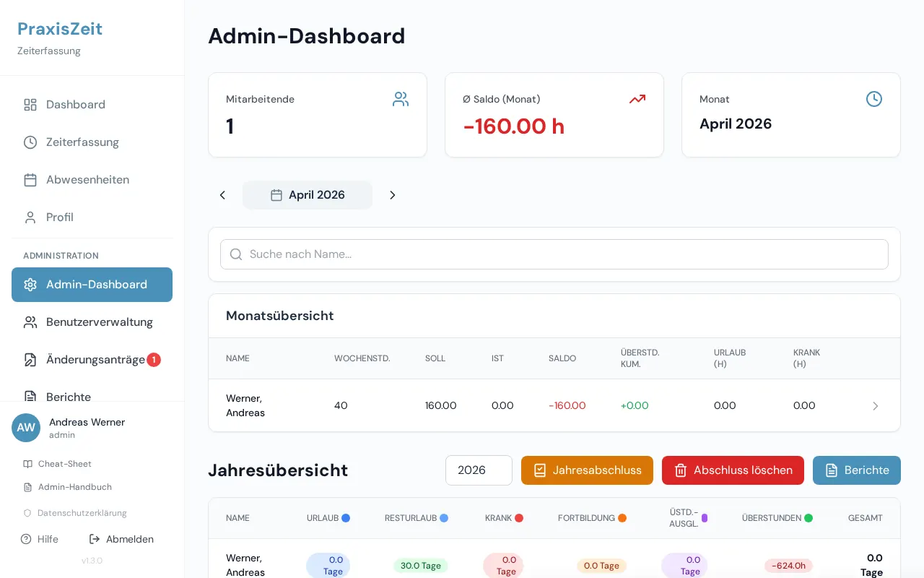Click the purple Üstd.-Ausgl. color dot
The width and height of the screenshot is (924, 578).
click(x=705, y=518)
